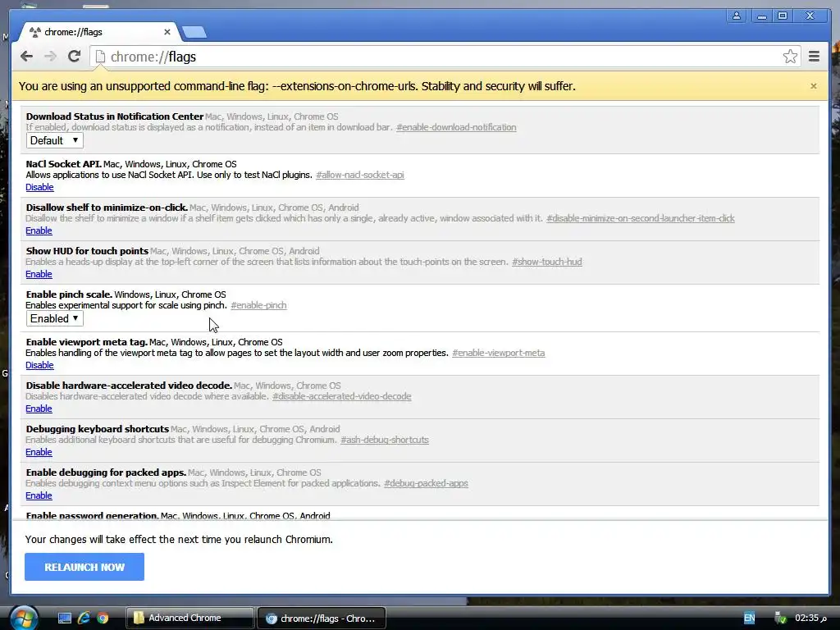This screenshot has width=840, height=630.
Task: Enable Show HUD for touch points
Action: pyautogui.click(x=39, y=274)
